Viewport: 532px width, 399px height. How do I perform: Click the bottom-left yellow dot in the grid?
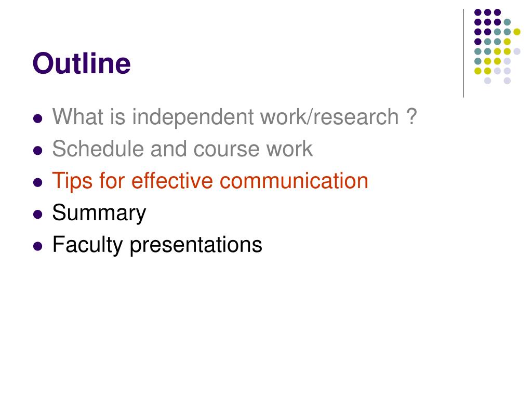478,71
